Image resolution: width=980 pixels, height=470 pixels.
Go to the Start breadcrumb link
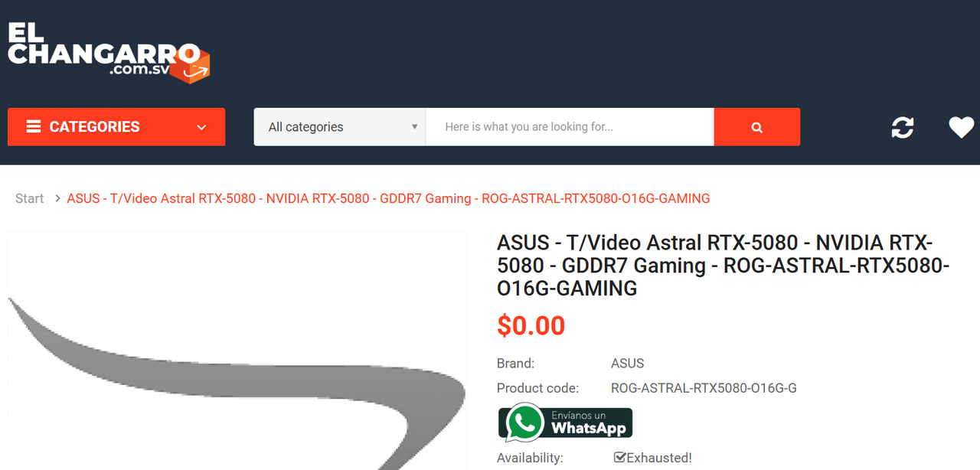pyautogui.click(x=30, y=198)
